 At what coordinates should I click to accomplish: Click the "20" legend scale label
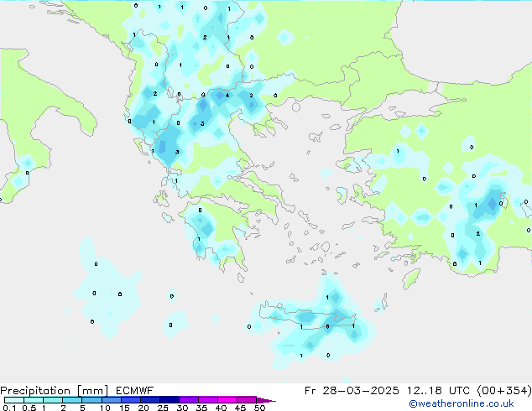[x=143, y=408]
